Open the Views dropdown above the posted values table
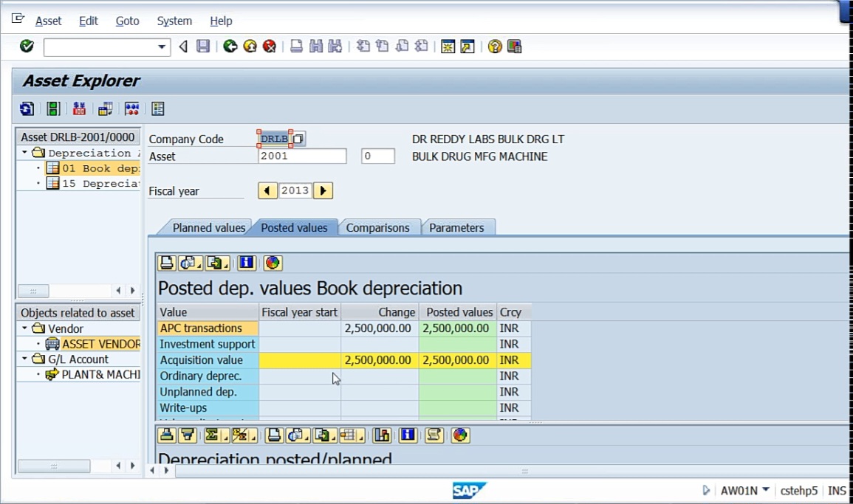The image size is (853, 504). tap(191, 263)
